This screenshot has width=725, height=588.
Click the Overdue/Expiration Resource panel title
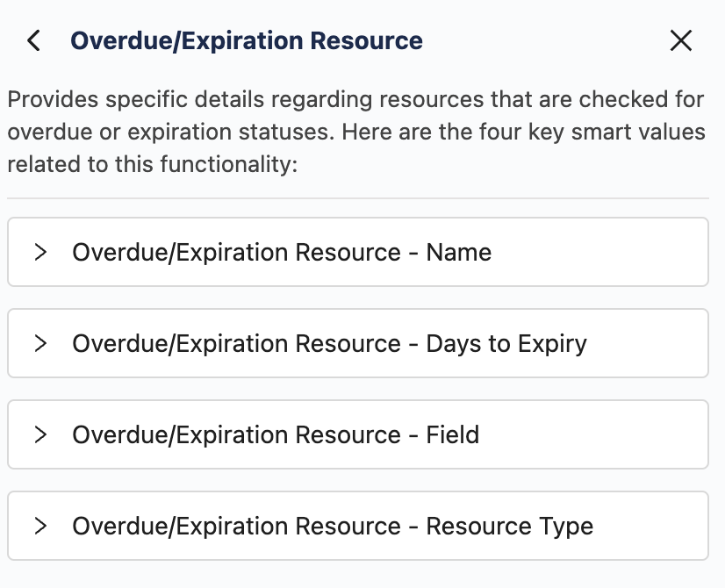point(247,40)
